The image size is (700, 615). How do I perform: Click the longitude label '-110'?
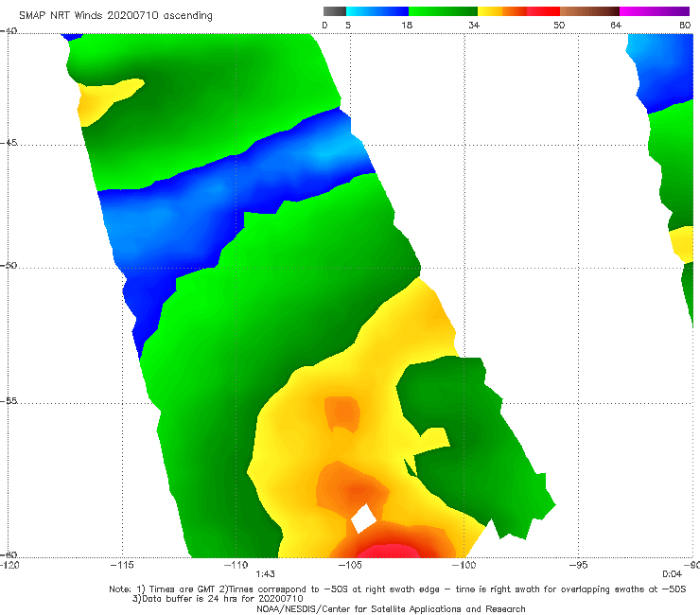pyautogui.click(x=236, y=565)
